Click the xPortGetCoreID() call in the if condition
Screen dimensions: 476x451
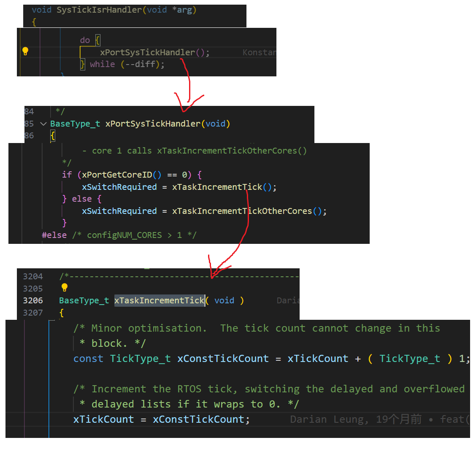pos(122,175)
